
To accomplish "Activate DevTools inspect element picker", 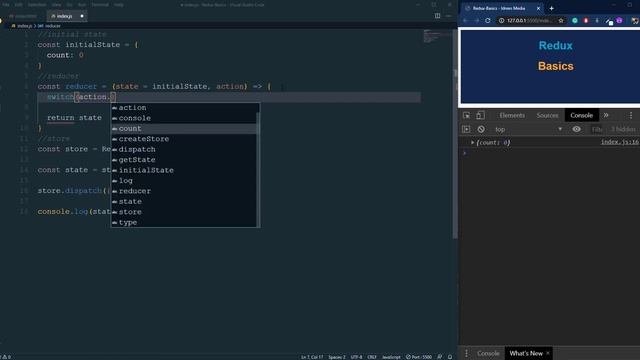I will 467,116.
